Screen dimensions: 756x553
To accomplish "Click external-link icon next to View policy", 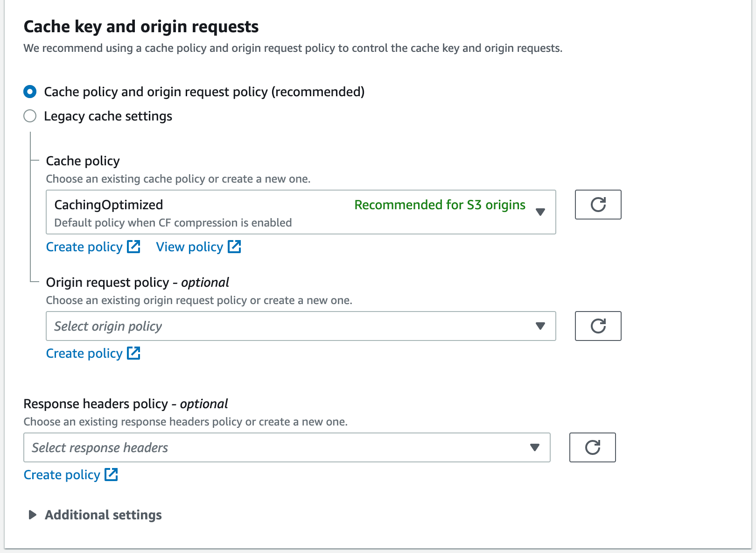I will 234,247.
